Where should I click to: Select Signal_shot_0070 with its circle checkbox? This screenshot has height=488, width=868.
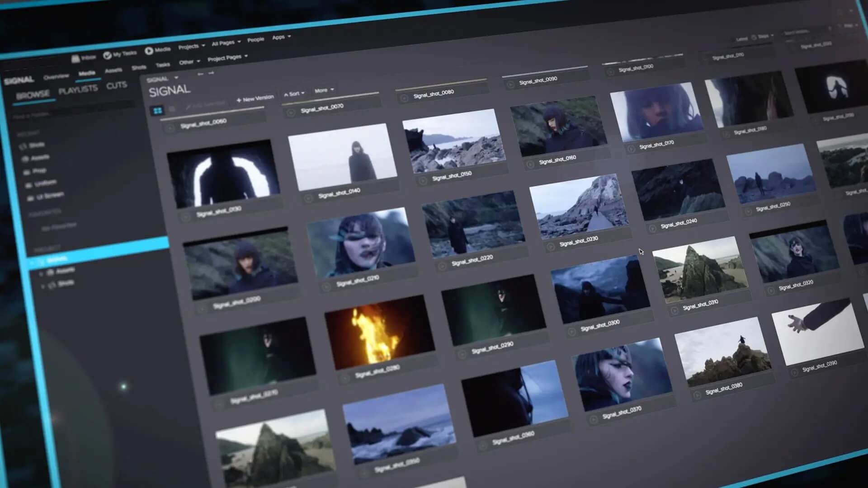(291, 113)
